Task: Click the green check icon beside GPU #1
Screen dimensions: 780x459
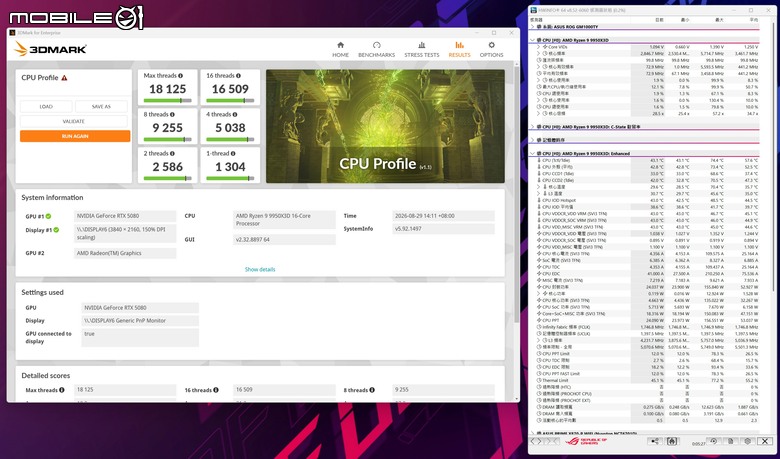Action: (x=48, y=216)
